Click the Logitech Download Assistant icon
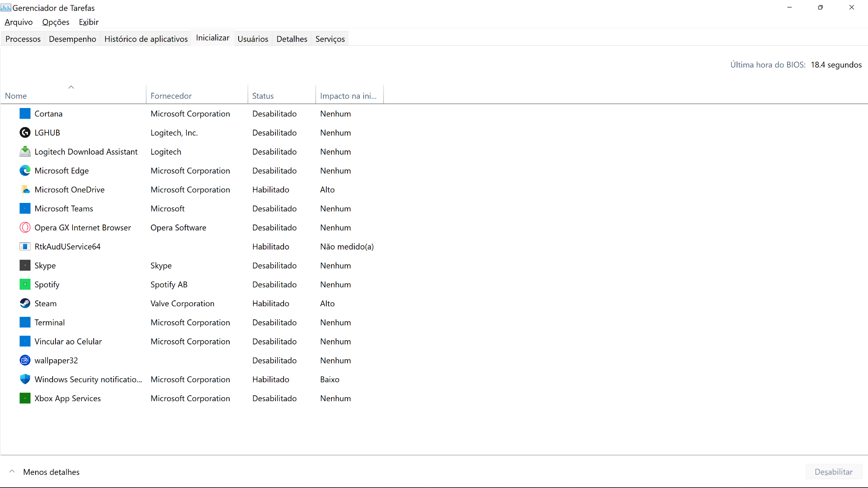Screen dimensions: 868x488 [25, 152]
